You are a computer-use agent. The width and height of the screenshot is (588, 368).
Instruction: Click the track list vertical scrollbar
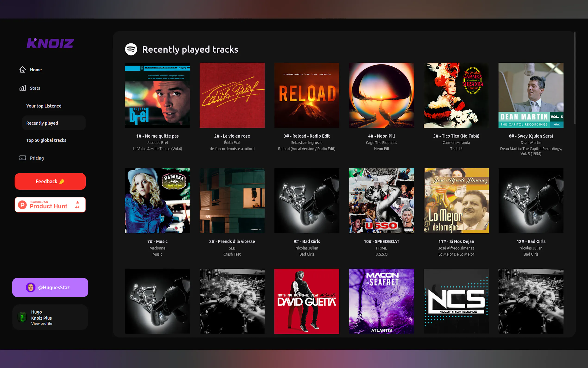click(x=575, y=78)
